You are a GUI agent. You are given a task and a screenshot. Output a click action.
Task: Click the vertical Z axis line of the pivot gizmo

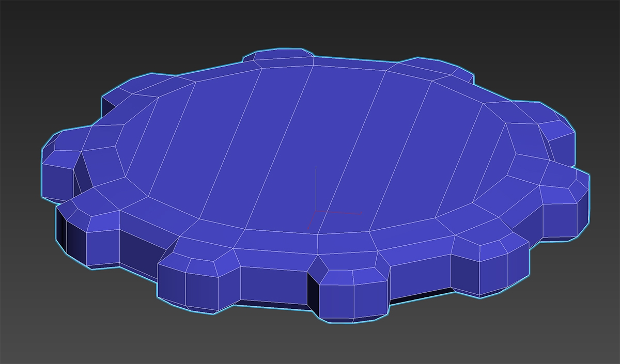[315, 189]
